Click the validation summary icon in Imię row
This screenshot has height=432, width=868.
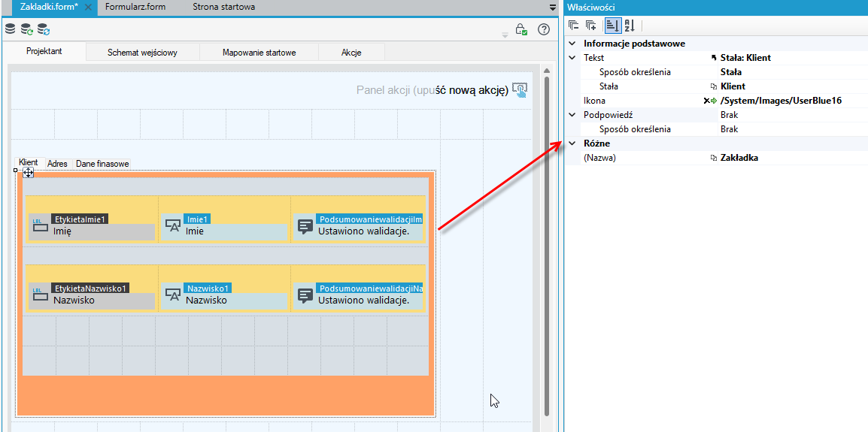coord(305,226)
